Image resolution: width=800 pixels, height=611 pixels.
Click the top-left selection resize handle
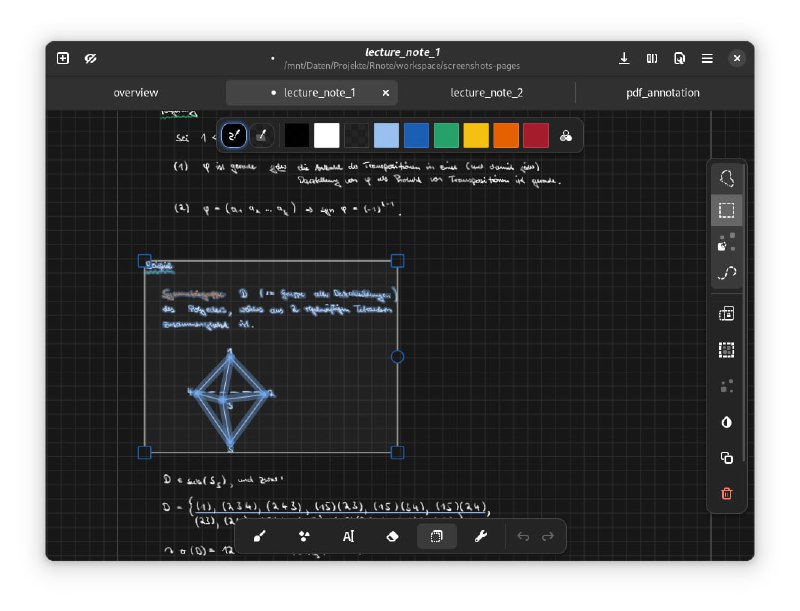(144, 260)
